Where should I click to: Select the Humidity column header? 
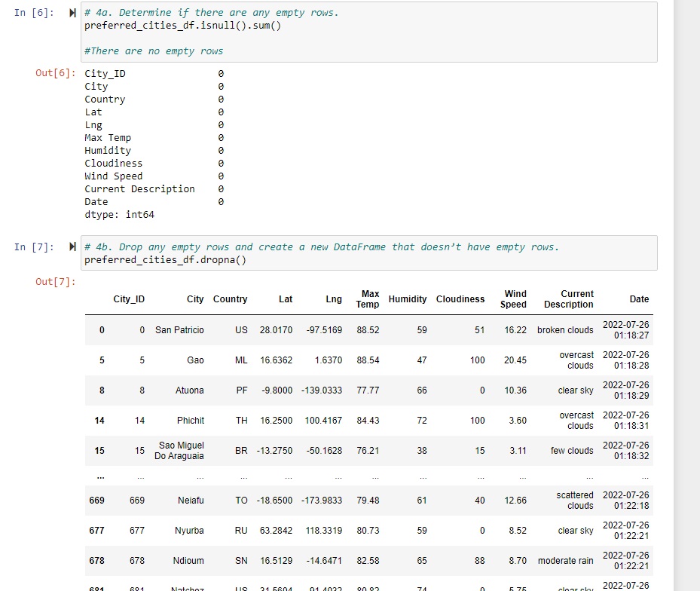point(407,299)
